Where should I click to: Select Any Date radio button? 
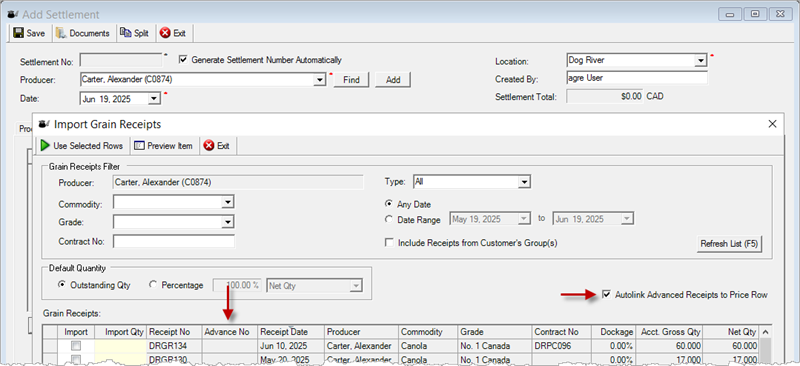pos(389,204)
